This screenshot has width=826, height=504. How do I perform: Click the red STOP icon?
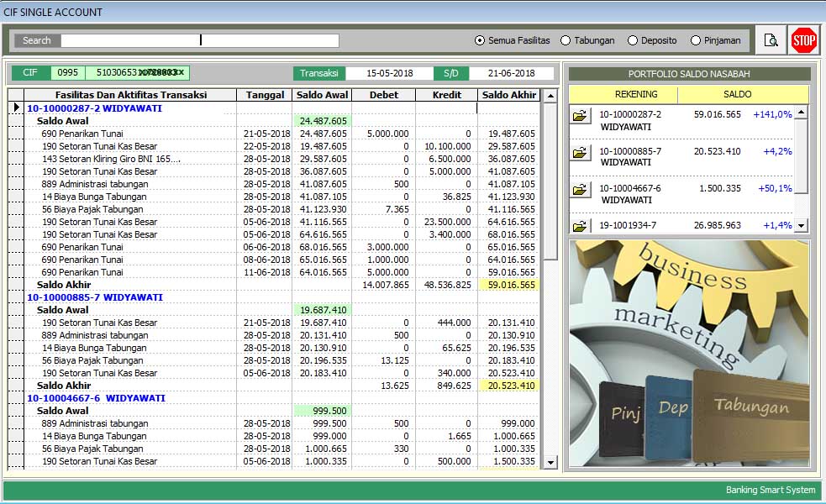(803, 39)
